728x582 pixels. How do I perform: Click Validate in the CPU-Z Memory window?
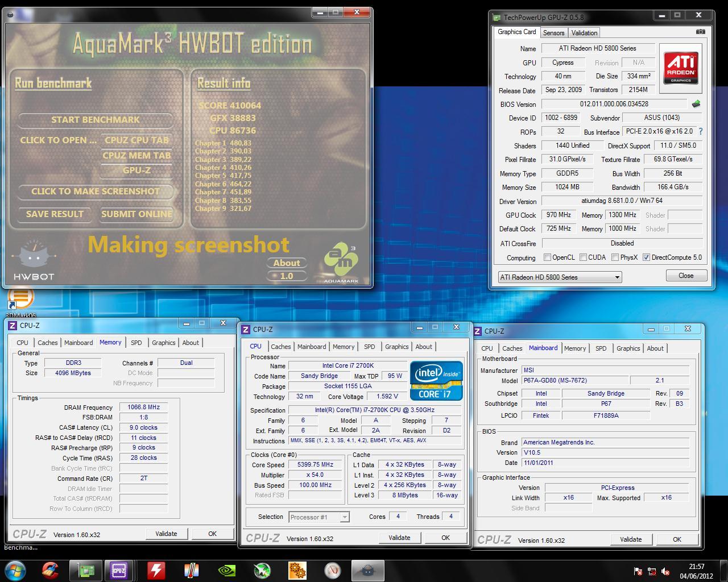coord(166,534)
